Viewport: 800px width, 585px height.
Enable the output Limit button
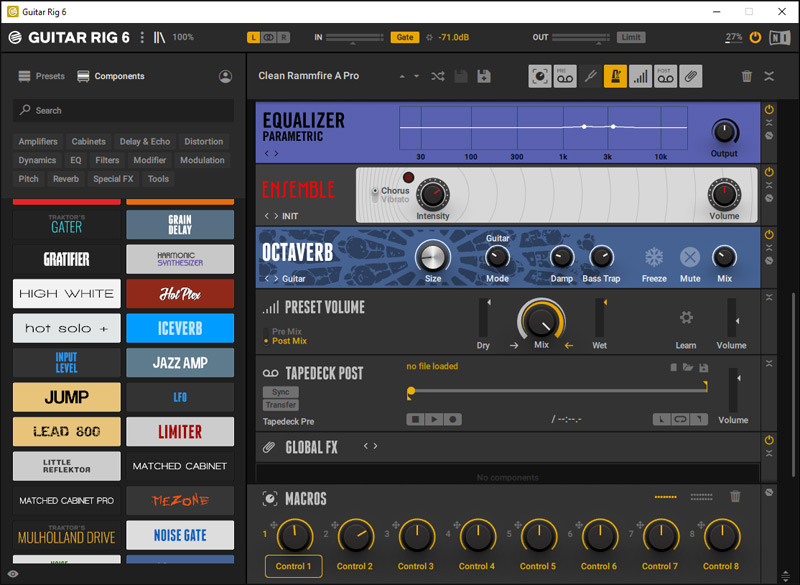point(631,37)
